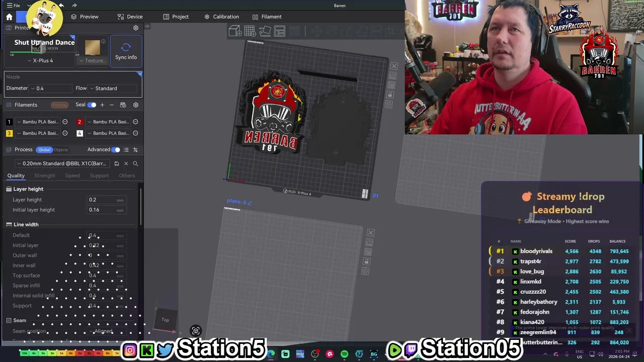644x362 pixels.
Task: Search process settings
Action: tap(135, 163)
